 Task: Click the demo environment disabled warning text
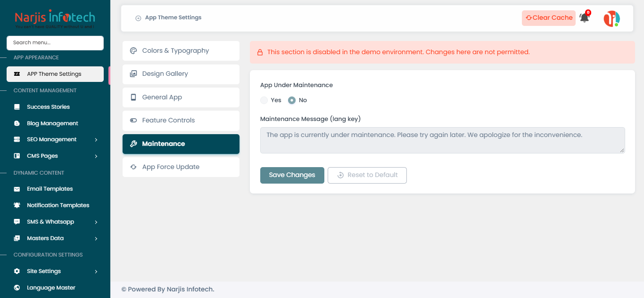click(398, 52)
